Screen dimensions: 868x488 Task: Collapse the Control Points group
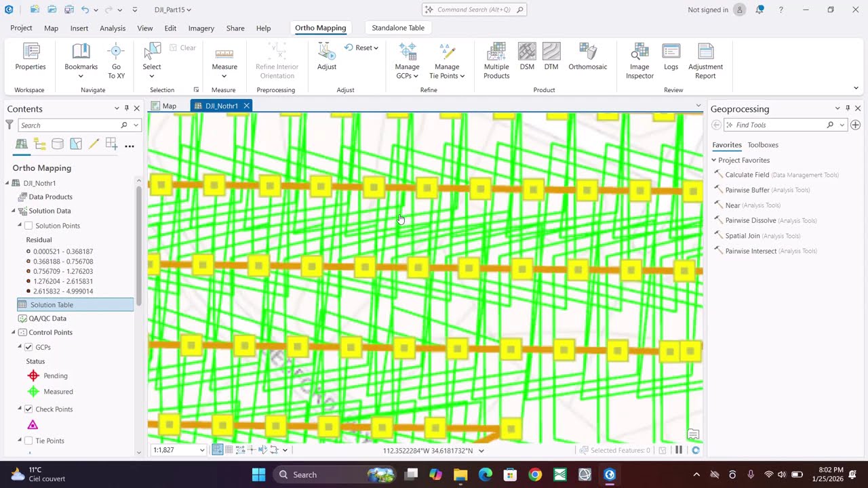click(13, 332)
